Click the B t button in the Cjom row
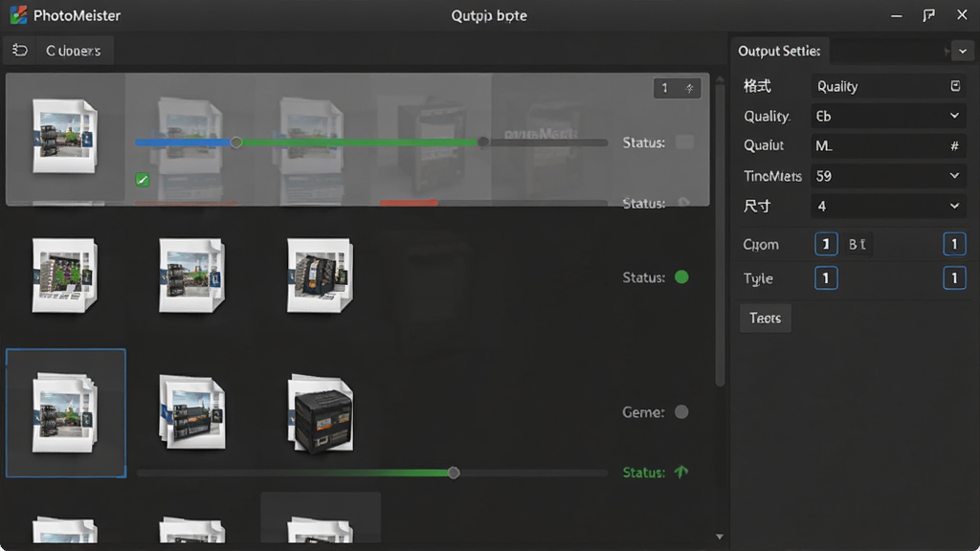The height and width of the screenshot is (551, 980). click(857, 244)
